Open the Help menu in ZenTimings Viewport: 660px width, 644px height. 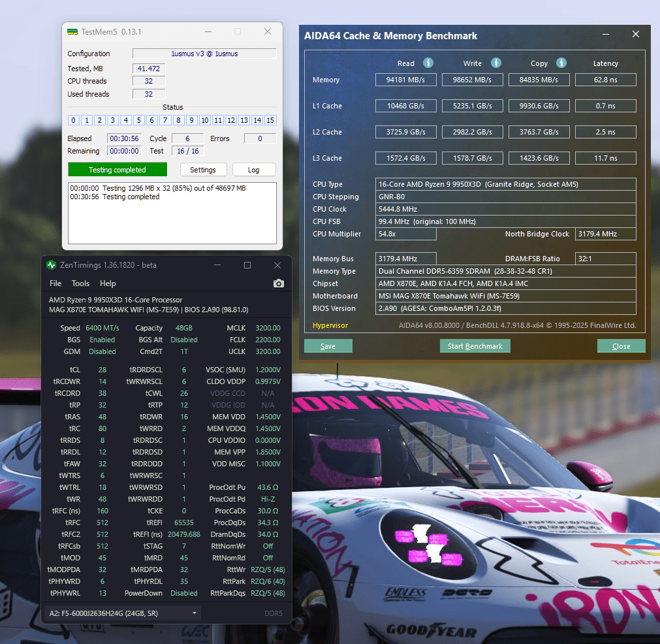tap(108, 283)
